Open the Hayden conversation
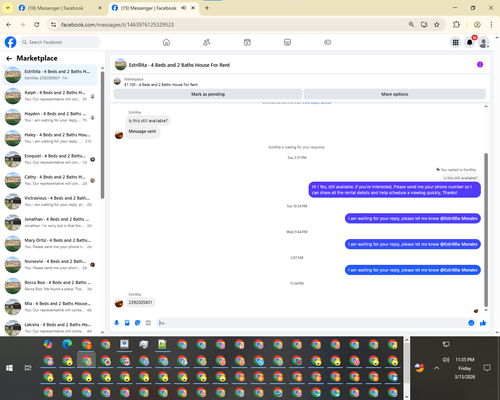 (x=50, y=117)
